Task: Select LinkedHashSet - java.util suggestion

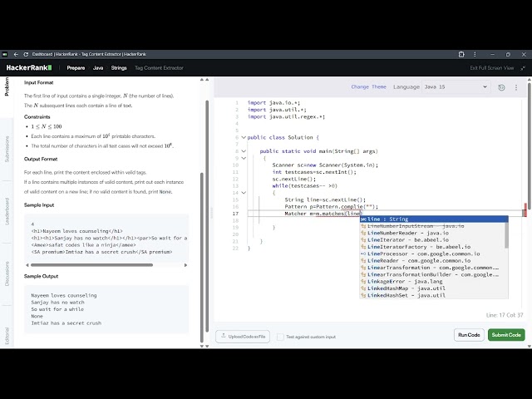Action: pos(432,296)
